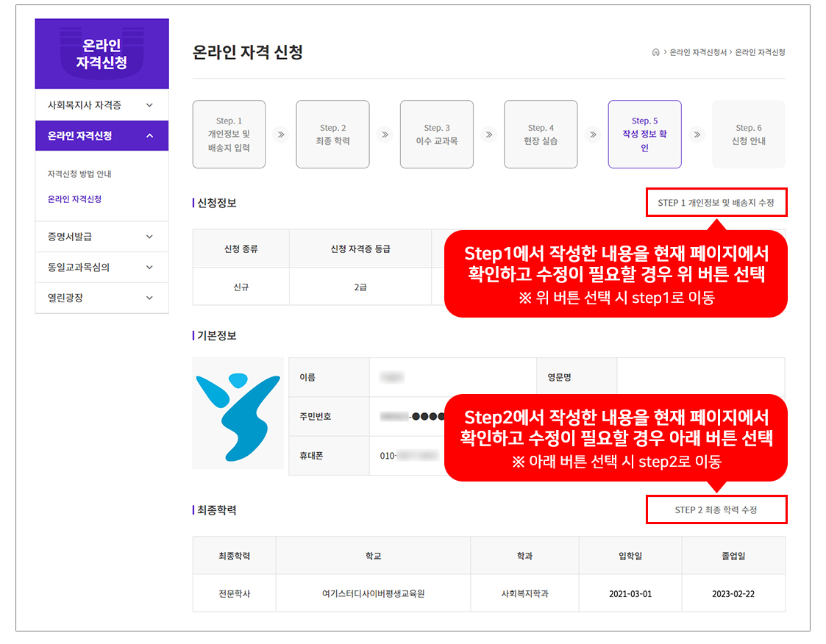The height and width of the screenshot is (644, 826).
Task: Expand the 열린광장 sidebar menu
Action: 102,298
